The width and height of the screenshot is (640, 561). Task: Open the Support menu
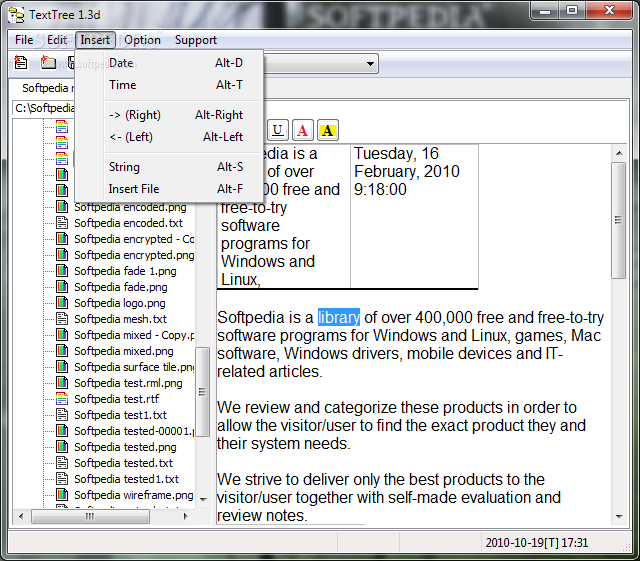tap(196, 40)
